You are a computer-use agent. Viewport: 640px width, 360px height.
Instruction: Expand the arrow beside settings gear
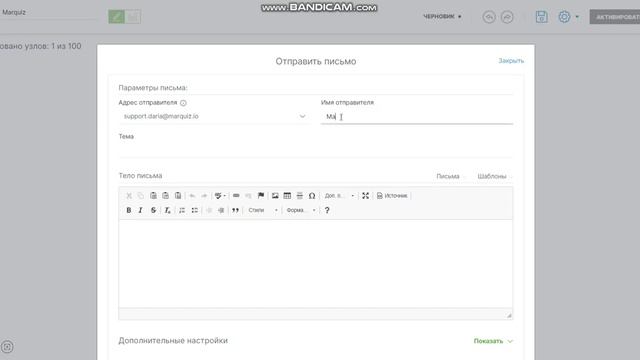click(x=577, y=17)
